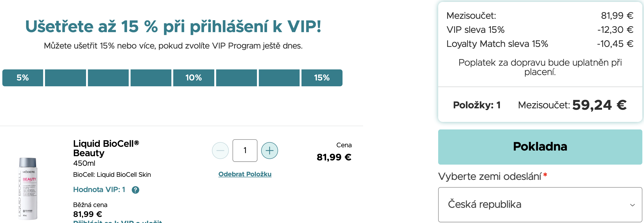The width and height of the screenshot is (644, 223).
Task: Click the Liquid BioCell Beauty product title
Action: pos(106,148)
